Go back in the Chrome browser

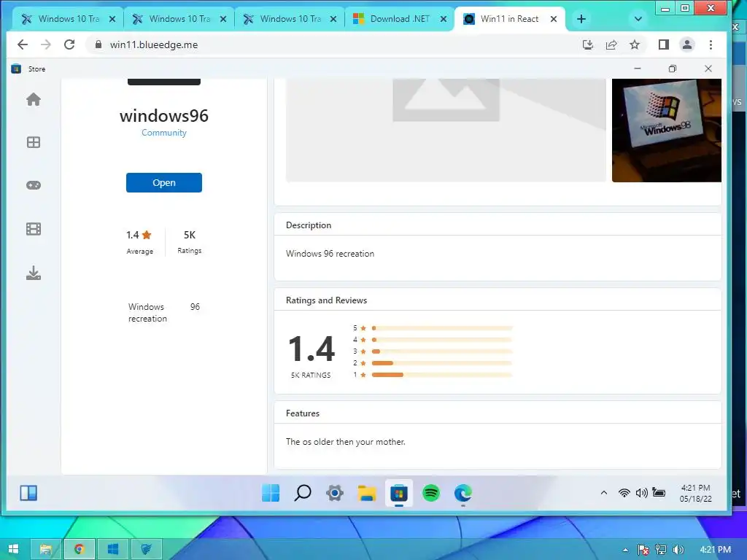(23, 44)
